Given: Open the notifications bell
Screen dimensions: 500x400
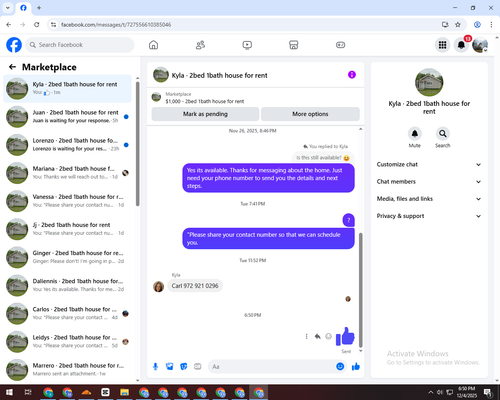Looking at the screenshot, I should [x=461, y=45].
